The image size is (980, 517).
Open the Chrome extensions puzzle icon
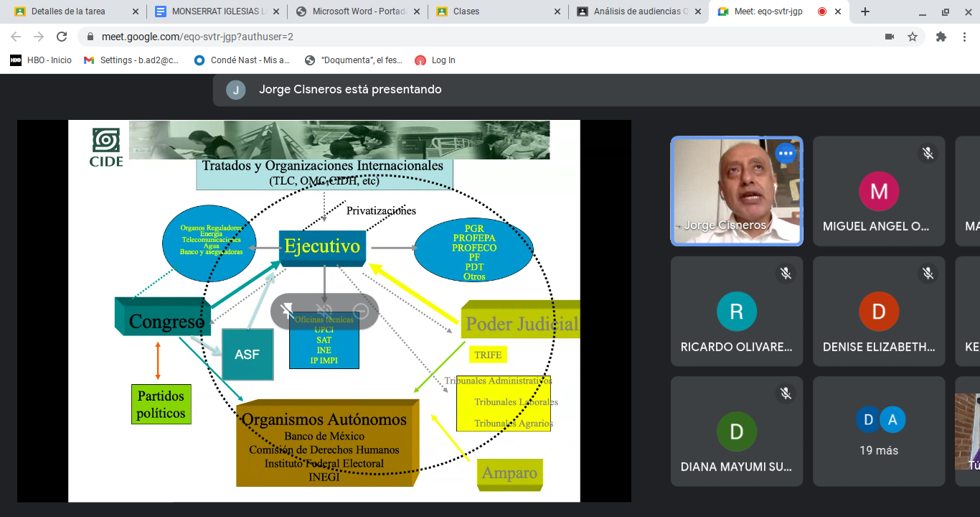[941, 37]
